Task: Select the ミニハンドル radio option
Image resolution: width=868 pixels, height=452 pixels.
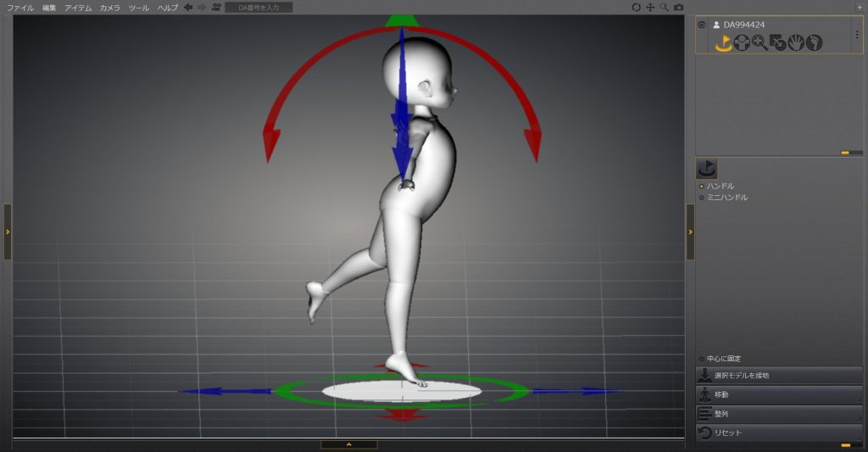Action: point(701,198)
